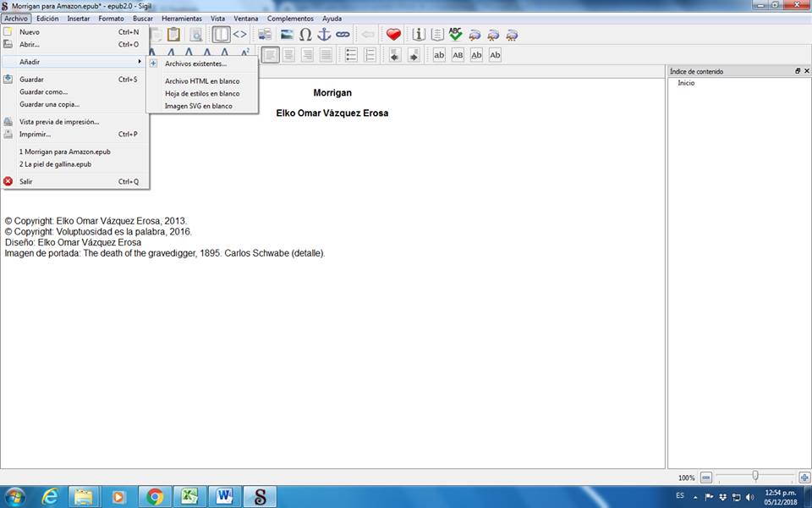Insert image file using picture icon
The height and width of the screenshot is (508, 812).
pos(287,35)
